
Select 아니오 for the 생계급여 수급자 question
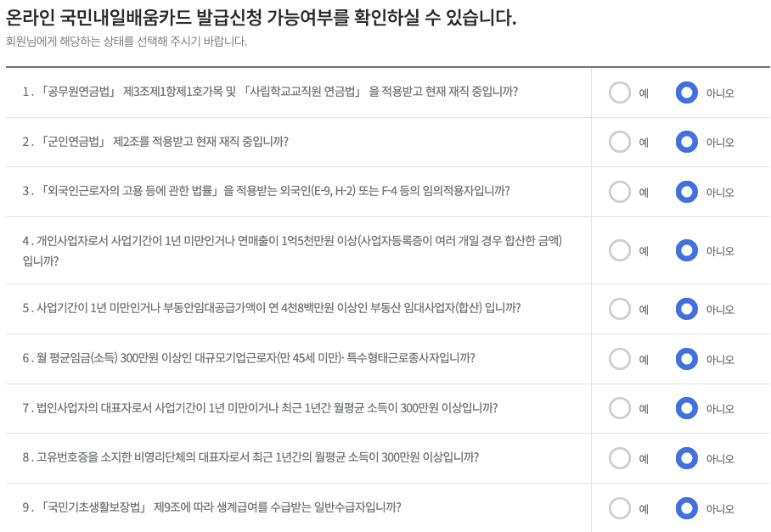[x=687, y=507]
